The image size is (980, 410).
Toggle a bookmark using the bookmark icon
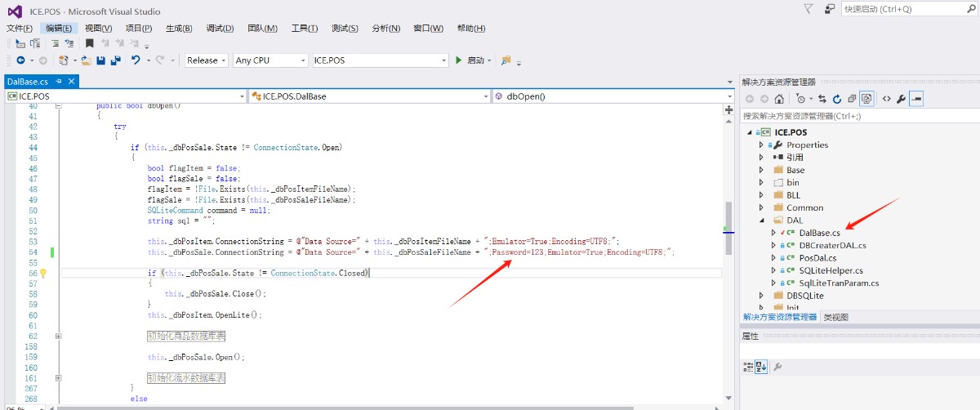(x=90, y=43)
